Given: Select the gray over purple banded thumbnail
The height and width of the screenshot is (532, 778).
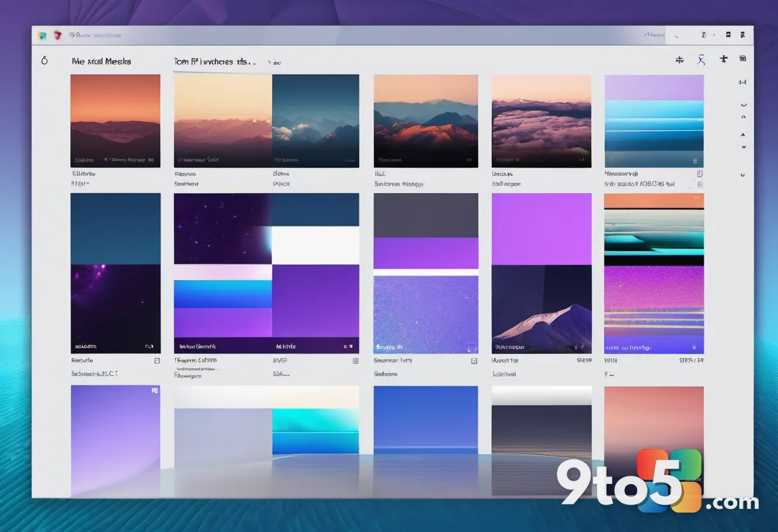Looking at the screenshot, I should coord(425,231).
